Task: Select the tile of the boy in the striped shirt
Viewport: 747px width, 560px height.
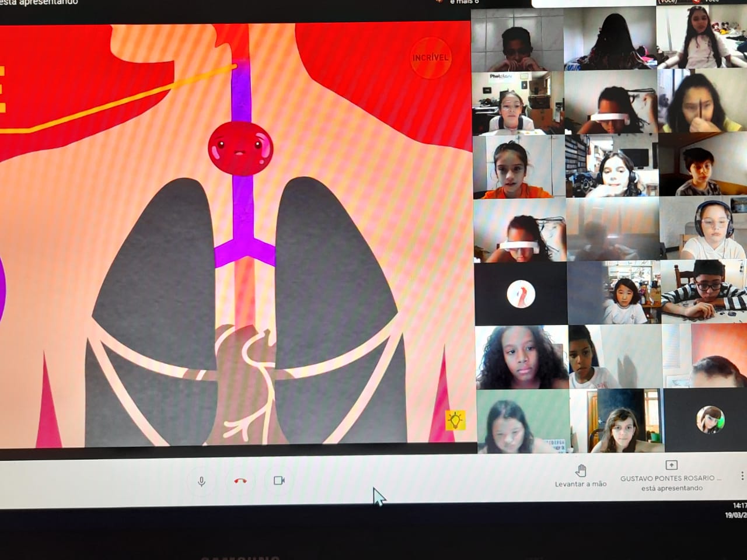Action: click(704, 292)
